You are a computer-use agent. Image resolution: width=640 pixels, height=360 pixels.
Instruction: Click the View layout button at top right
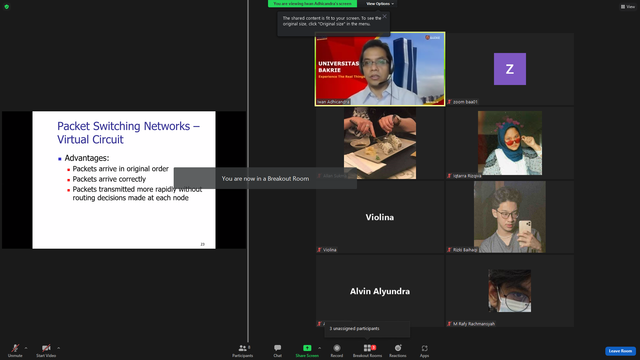628,7
